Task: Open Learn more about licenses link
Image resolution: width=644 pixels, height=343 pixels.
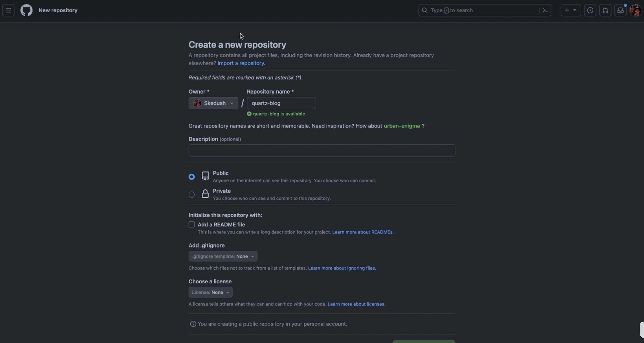Action: coord(356,304)
